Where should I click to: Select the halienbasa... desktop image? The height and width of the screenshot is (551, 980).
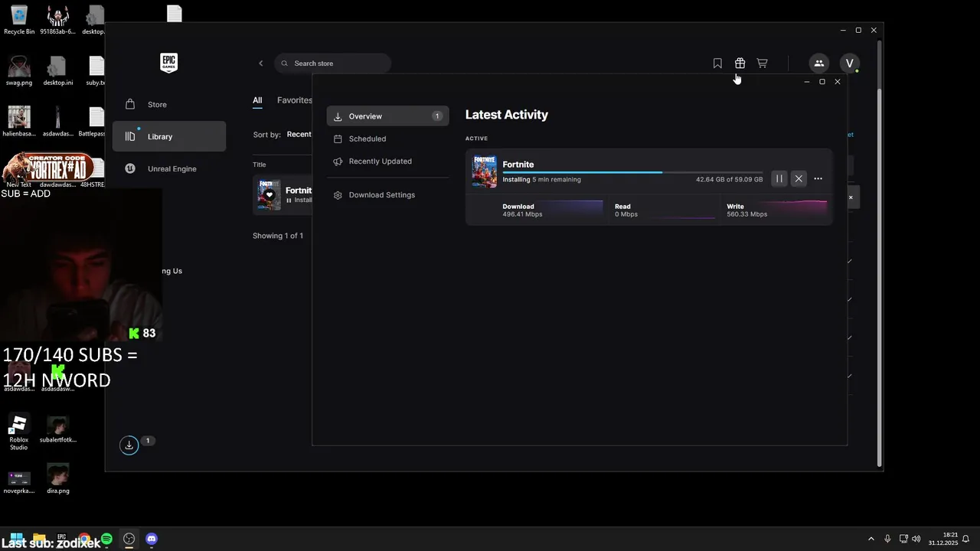click(x=19, y=122)
